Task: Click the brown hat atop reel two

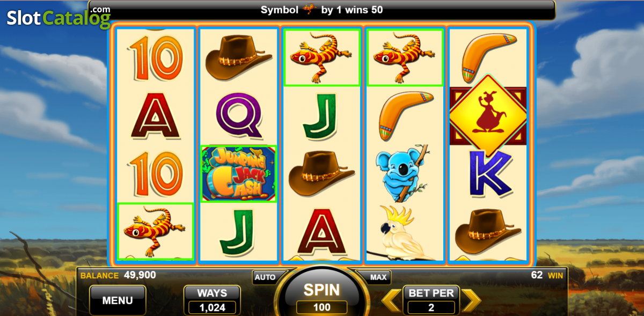Action: tap(238, 56)
